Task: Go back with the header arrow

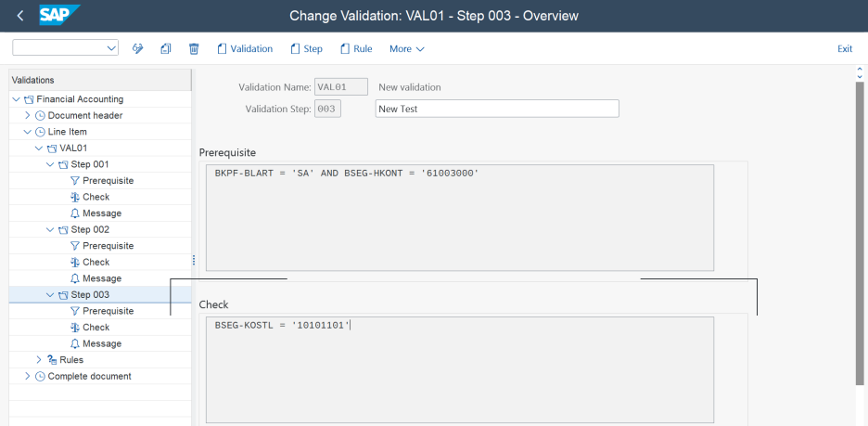Action: (19, 16)
